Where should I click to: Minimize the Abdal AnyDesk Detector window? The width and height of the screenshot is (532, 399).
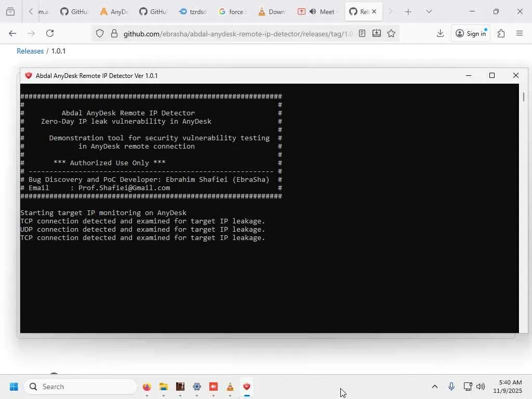click(x=469, y=75)
